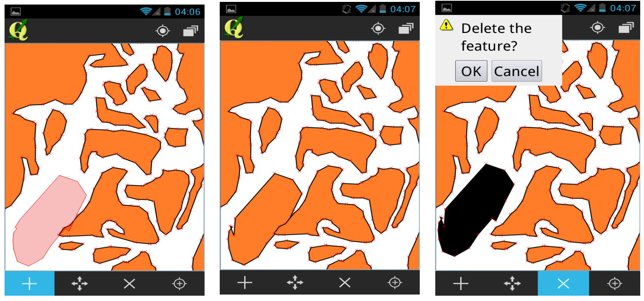
Task: Open layers stack icon in first top bar
Action: pos(191,31)
